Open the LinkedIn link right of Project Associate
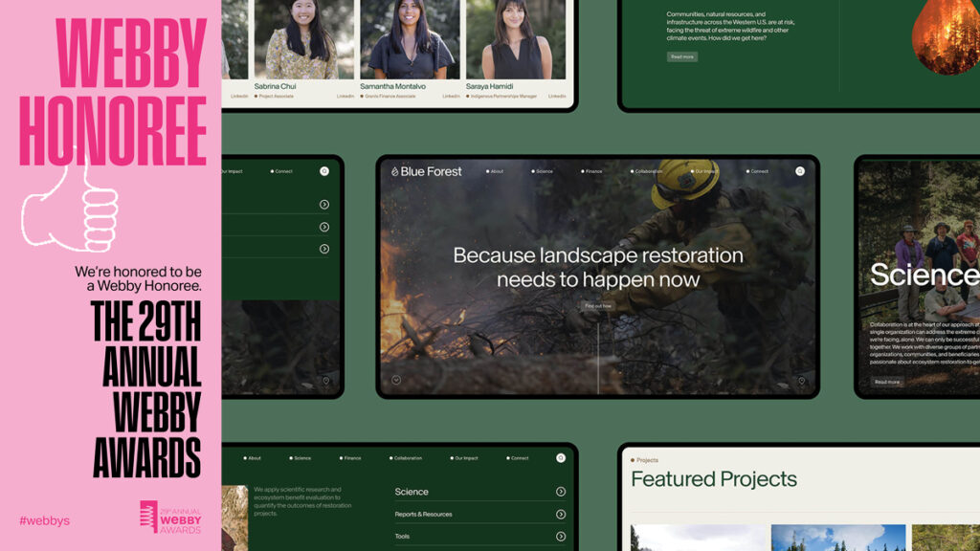Image resolution: width=980 pixels, height=551 pixels. pyautogui.click(x=345, y=97)
